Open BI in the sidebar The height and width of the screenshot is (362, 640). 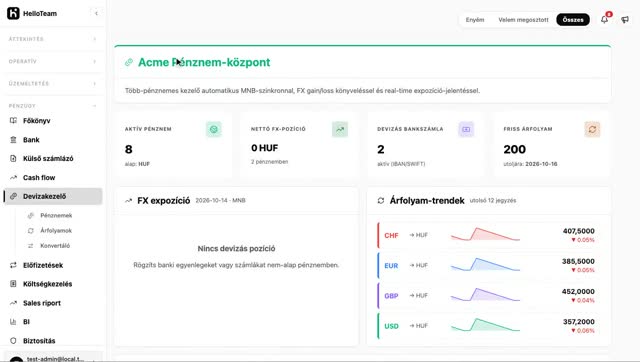[53, 322]
